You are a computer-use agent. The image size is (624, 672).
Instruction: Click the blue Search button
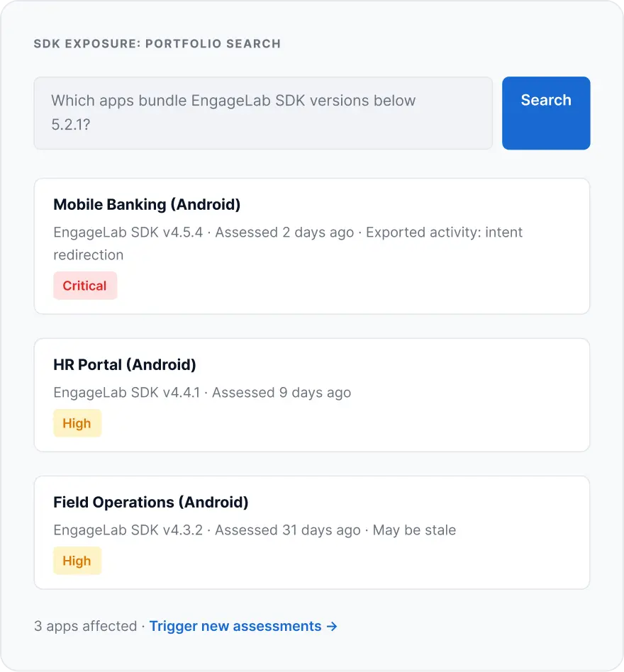pyautogui.click(x=546, y=113)
